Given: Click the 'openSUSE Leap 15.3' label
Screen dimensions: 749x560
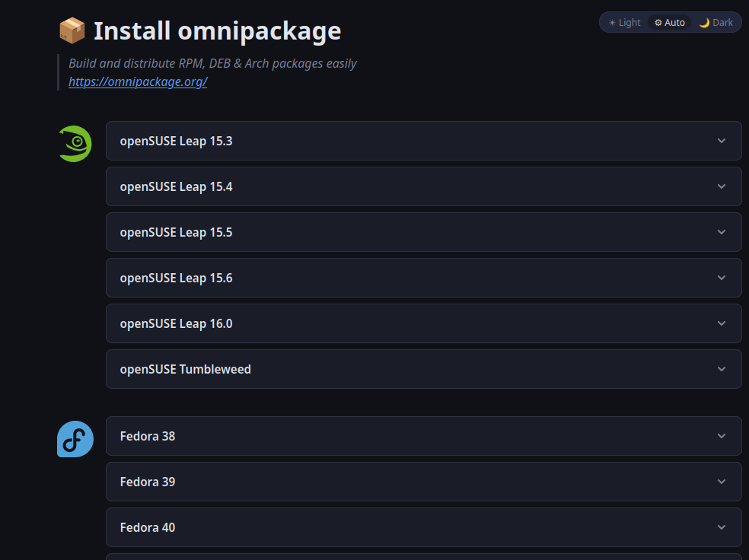Looking at the screenshot, I should tap(176, 142).
